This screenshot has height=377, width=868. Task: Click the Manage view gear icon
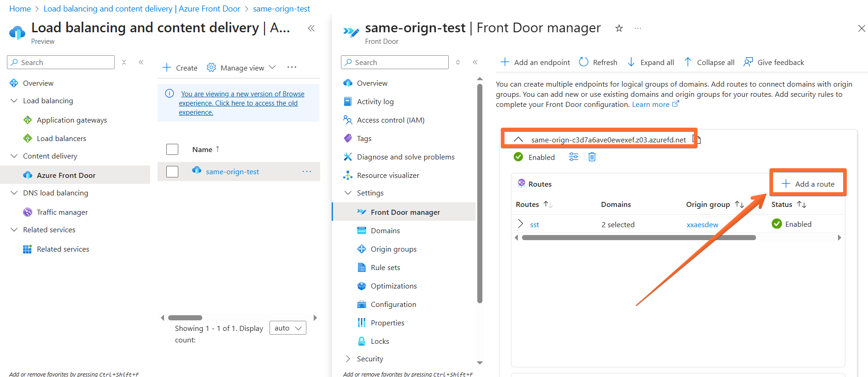(x=211, y=68)
